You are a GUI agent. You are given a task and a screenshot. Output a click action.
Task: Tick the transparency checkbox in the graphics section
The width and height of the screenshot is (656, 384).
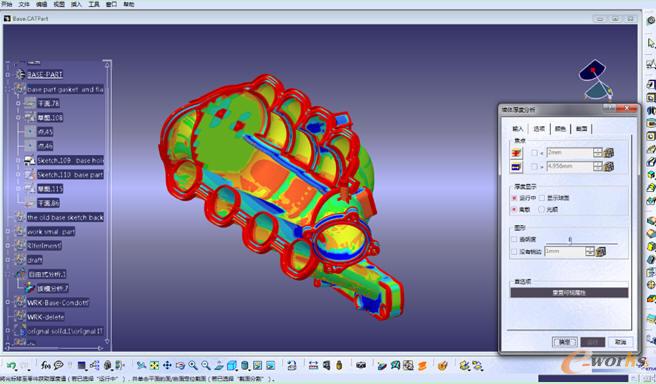pyautogui.click(x=514, y=239)
